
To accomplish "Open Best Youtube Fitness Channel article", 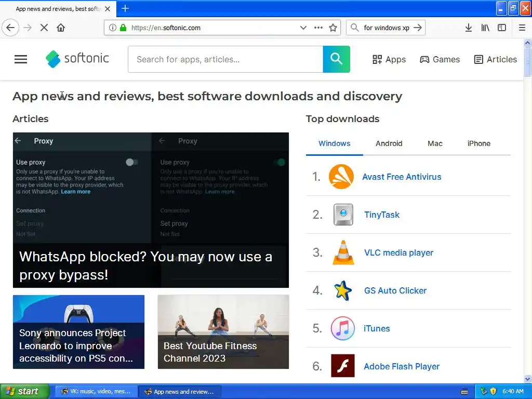I will pos(223,332).
